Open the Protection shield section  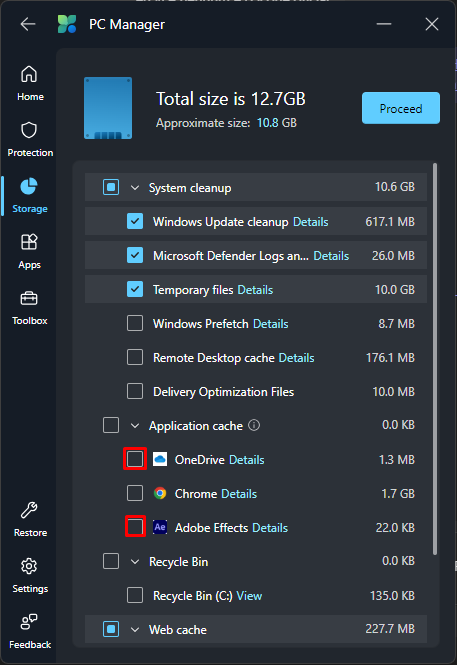[30, 139]
